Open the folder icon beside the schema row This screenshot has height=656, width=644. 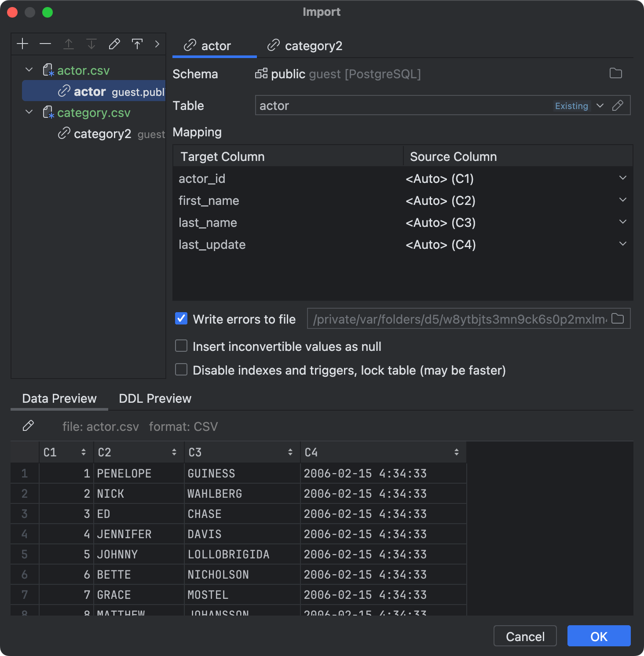coord(617,74)
